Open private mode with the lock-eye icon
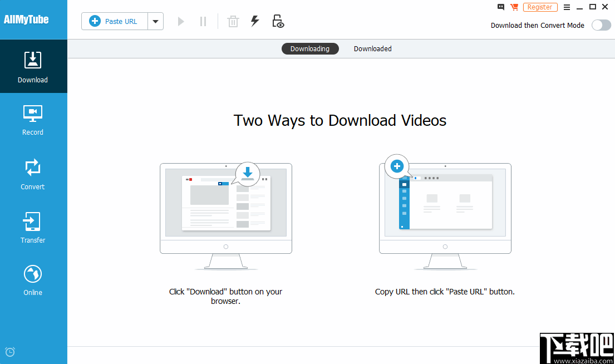 point(278,21)
